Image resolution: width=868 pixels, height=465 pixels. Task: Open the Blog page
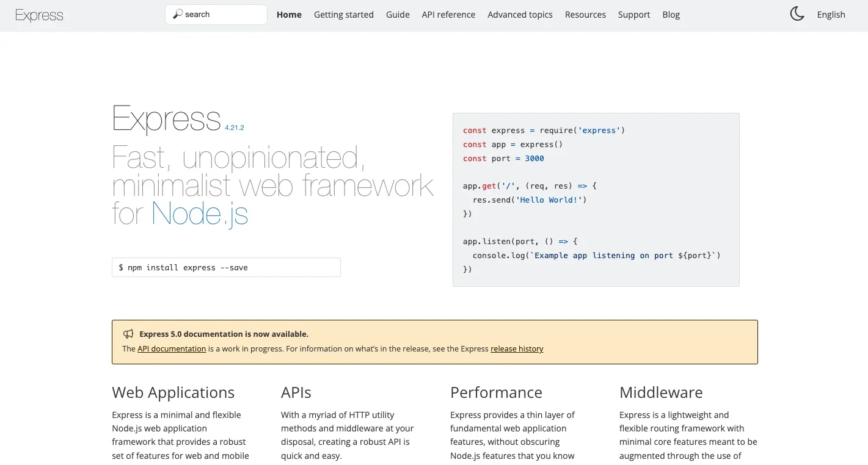(671, 15)
